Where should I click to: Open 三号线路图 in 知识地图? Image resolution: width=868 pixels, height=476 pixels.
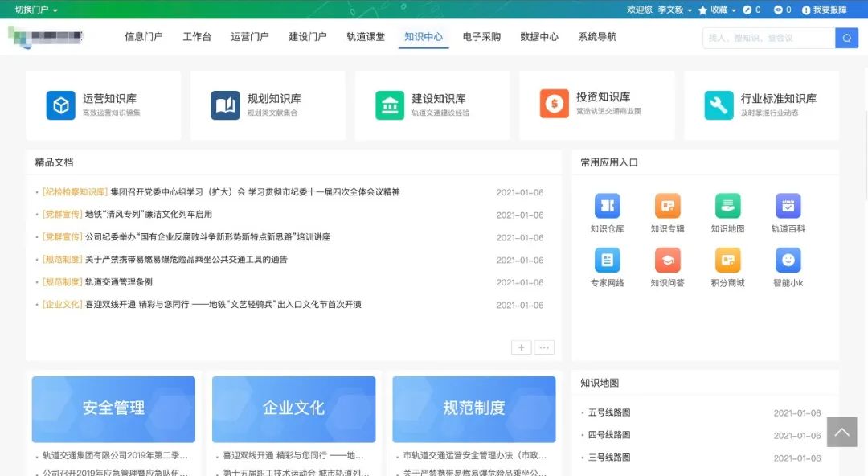pyautogui.click(x=609, y=458)
